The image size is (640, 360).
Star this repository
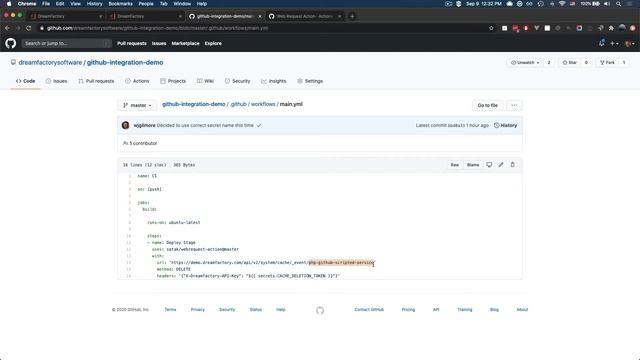click(x=570, y=63)
